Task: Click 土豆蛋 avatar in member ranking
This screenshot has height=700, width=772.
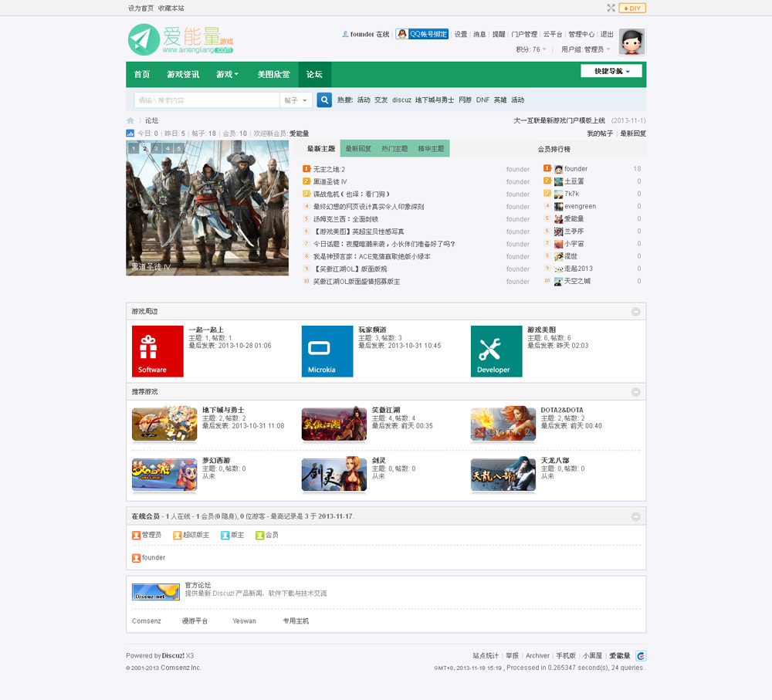Action: [x=558, y=181]
